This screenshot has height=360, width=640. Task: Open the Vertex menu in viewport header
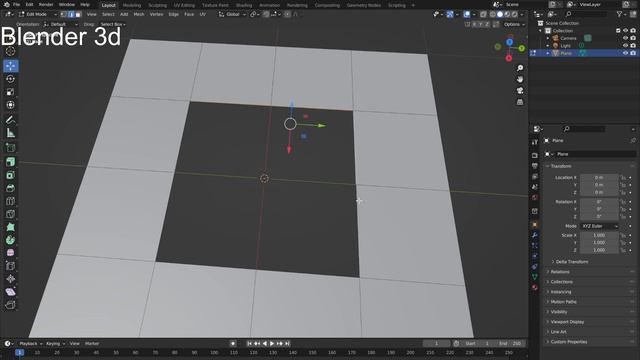[x=156, y=14]
